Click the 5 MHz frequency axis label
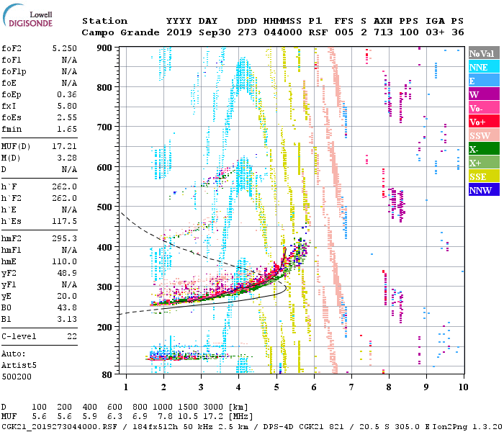The image size is (504, 432). [276, 387]
